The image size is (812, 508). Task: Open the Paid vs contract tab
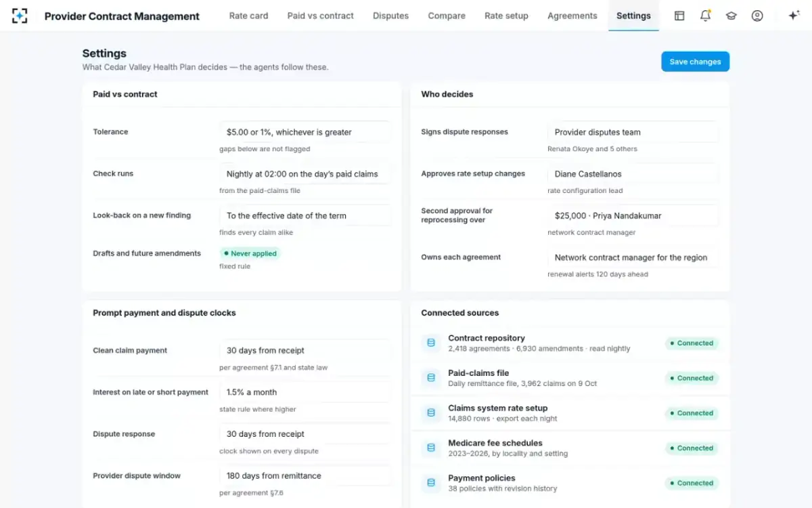320,16
